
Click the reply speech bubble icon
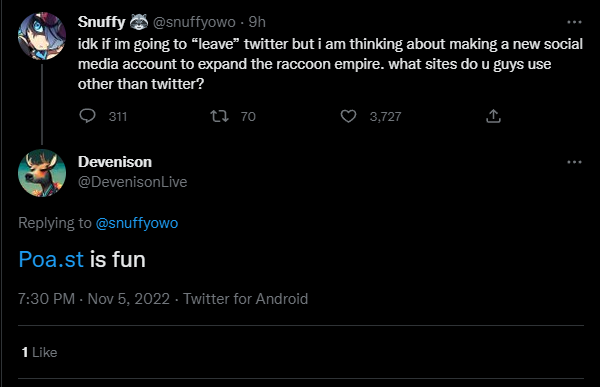87,116
